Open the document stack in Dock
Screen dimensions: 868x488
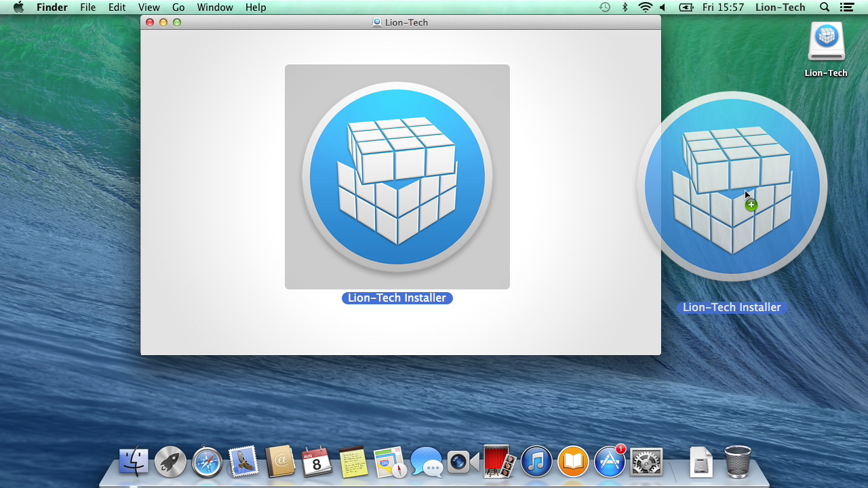(x=701, y=463)
